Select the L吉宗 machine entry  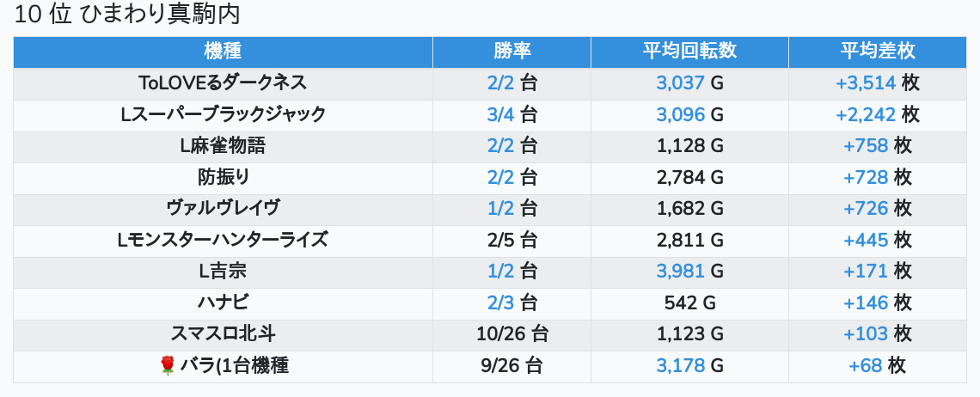click(223, 272)
